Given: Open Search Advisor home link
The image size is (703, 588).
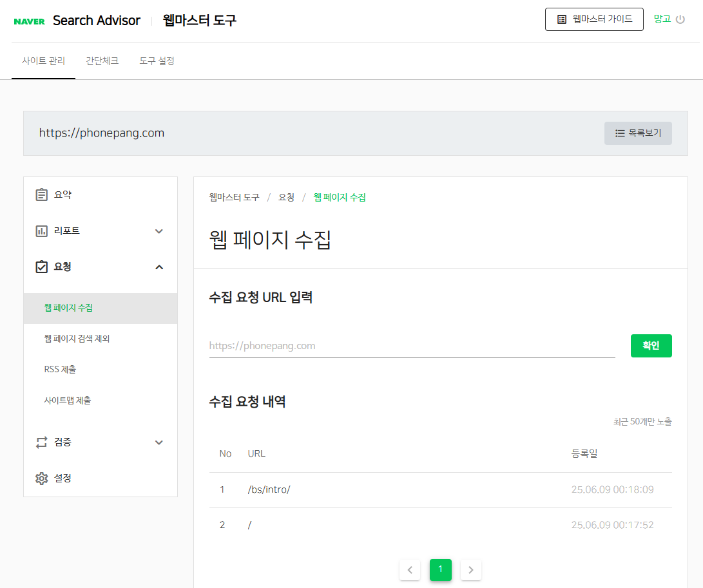Looking at the screenshot, I should tap(97, 21).
